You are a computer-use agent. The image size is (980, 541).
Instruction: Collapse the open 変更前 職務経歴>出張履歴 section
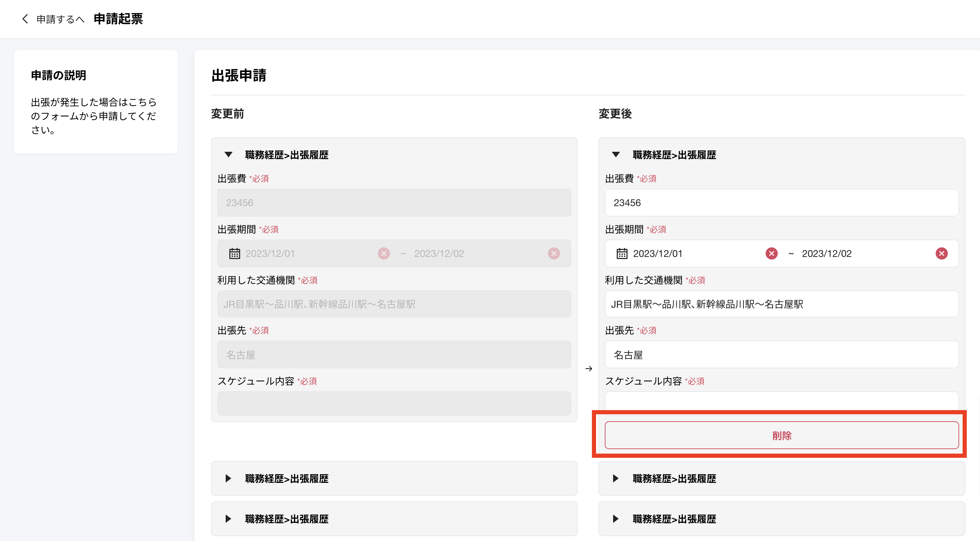228,155
